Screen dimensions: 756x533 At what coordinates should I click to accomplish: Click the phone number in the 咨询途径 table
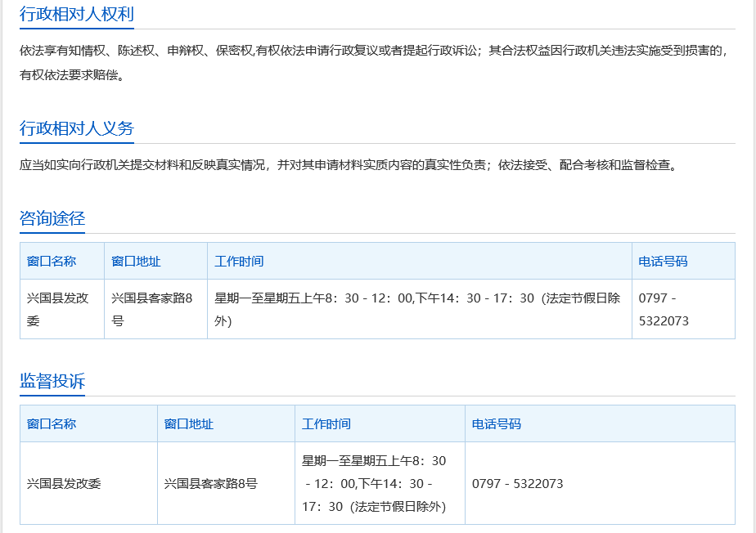[x=664, y=309]
